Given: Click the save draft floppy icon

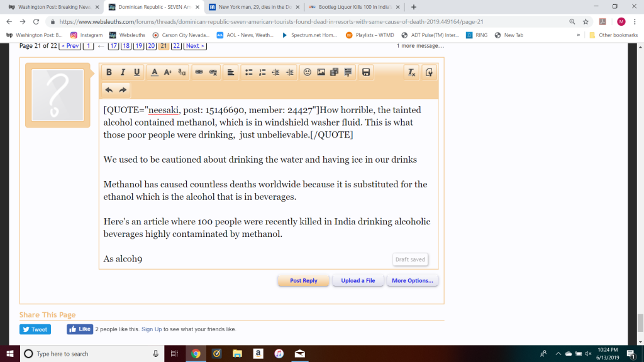Looking at the screenshot, I should pos(366,72).
